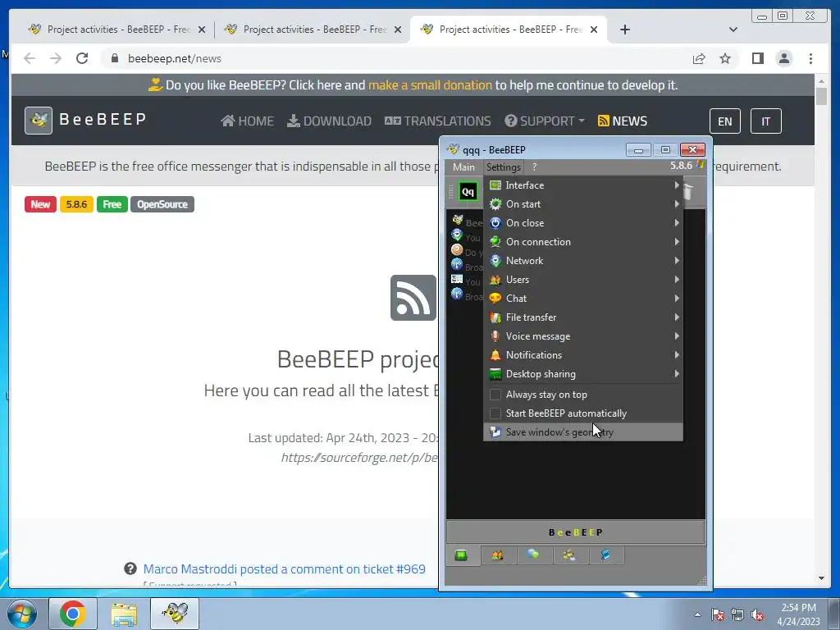This screenshot has width=840, height=630.
Task: Click the volume muted tray icon
Action: pos(757,615)
